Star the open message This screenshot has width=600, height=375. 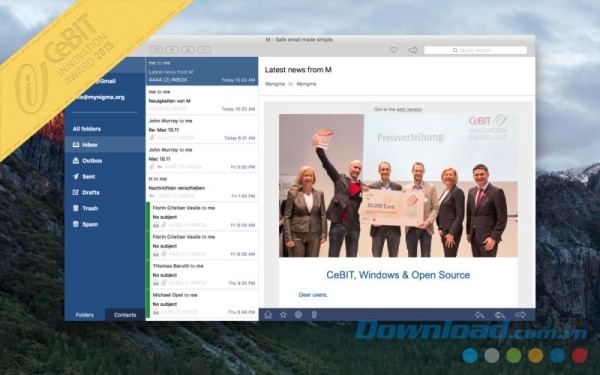(x=283, y=315)
